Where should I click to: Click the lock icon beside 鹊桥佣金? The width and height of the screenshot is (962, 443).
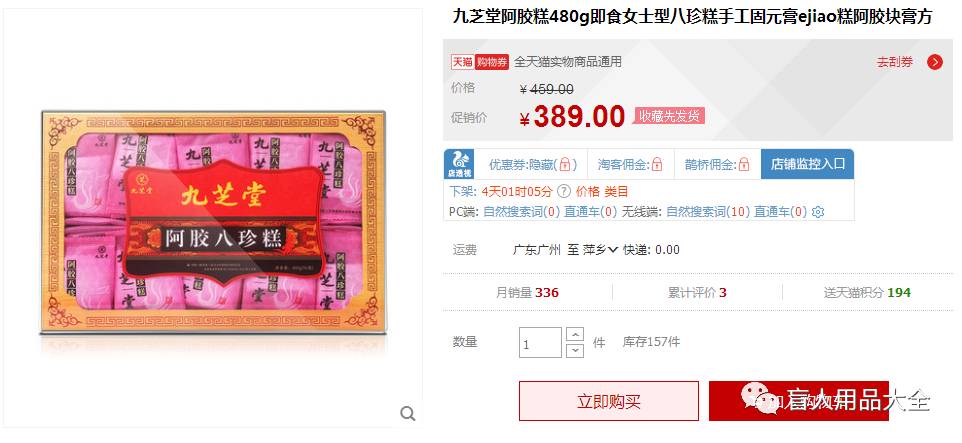click(744, 164)
